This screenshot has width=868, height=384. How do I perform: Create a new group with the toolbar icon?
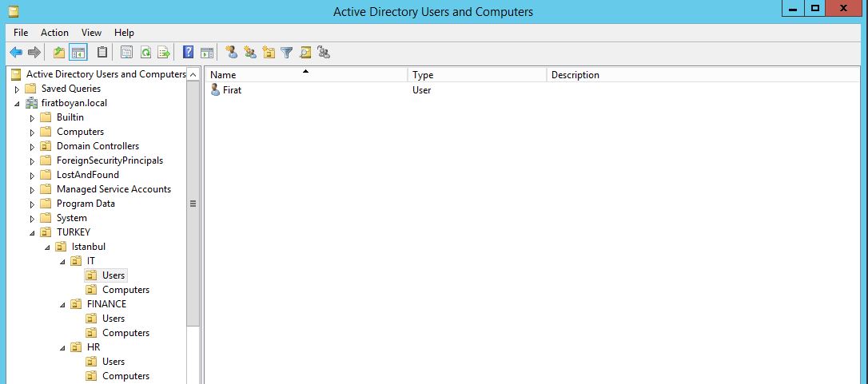pos(250,53)
